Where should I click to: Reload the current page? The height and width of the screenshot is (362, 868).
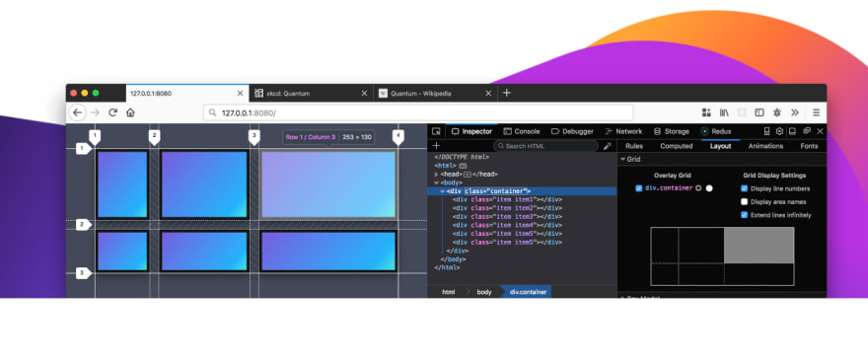[112, 112]
